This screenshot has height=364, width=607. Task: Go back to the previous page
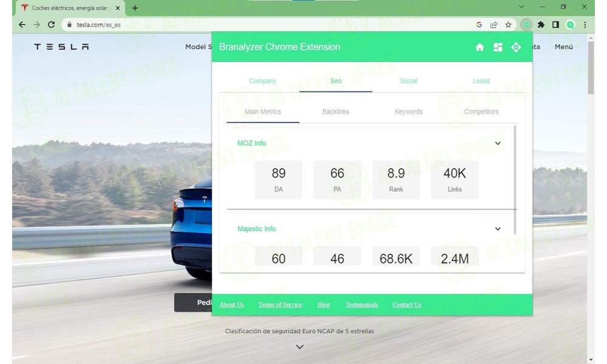22,25
